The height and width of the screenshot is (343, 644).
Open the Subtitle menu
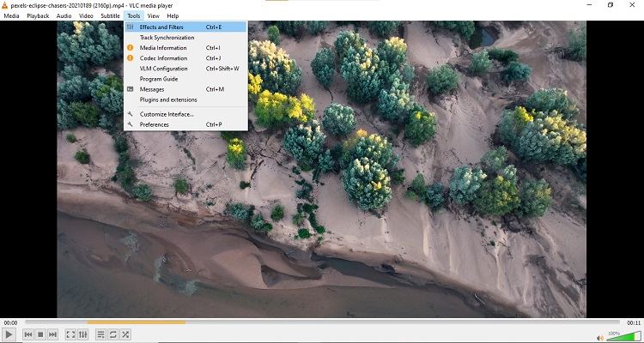click(110, 16)
